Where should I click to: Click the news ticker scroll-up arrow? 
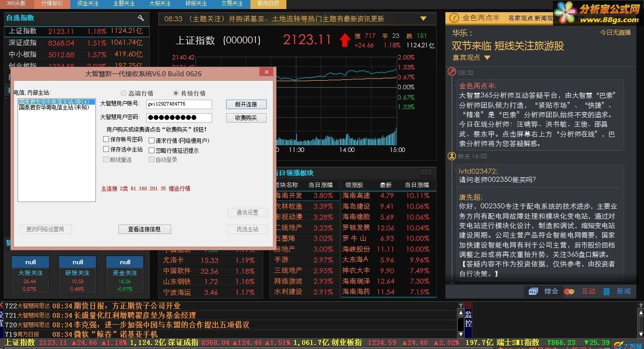pyautogui.click(x=460, y=312)
